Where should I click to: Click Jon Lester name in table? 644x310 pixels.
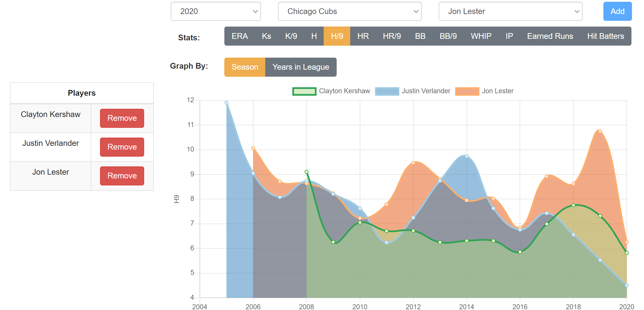point(51,172)
